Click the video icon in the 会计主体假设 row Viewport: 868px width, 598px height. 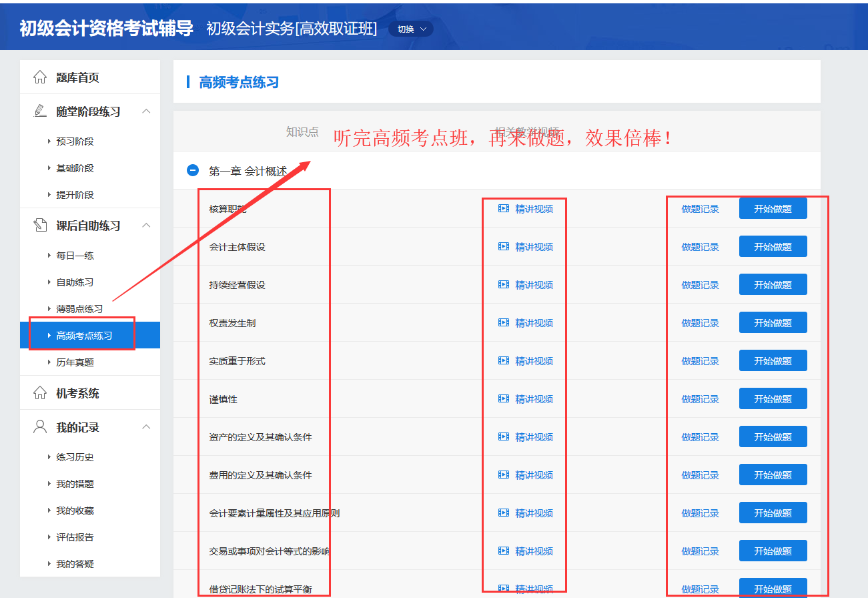(x=504, y=247)
